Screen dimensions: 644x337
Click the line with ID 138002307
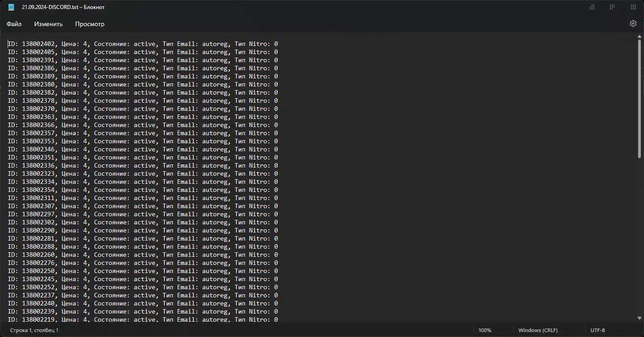point(143,206)
